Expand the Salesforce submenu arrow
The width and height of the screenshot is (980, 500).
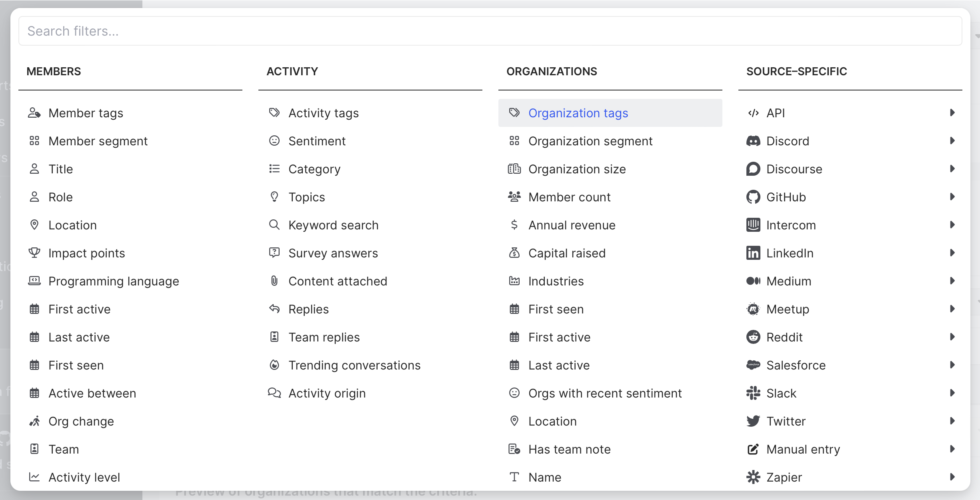point(952,365)
